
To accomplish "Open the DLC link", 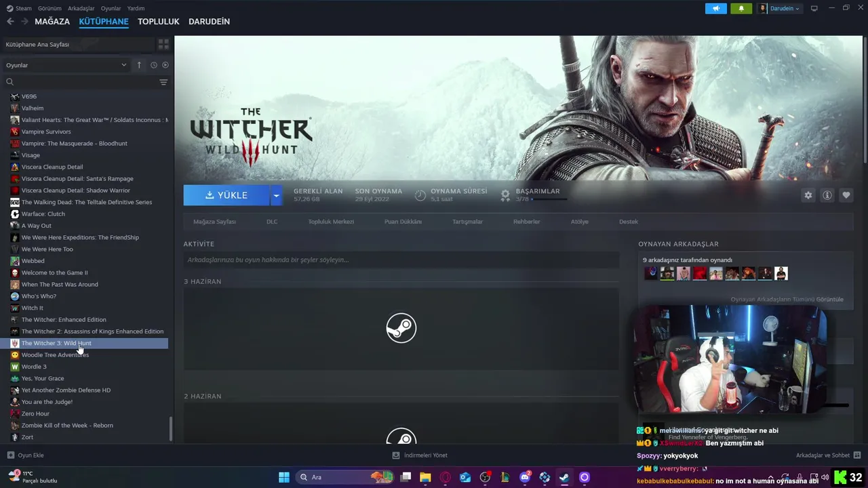I will click(x=272, y=222).
